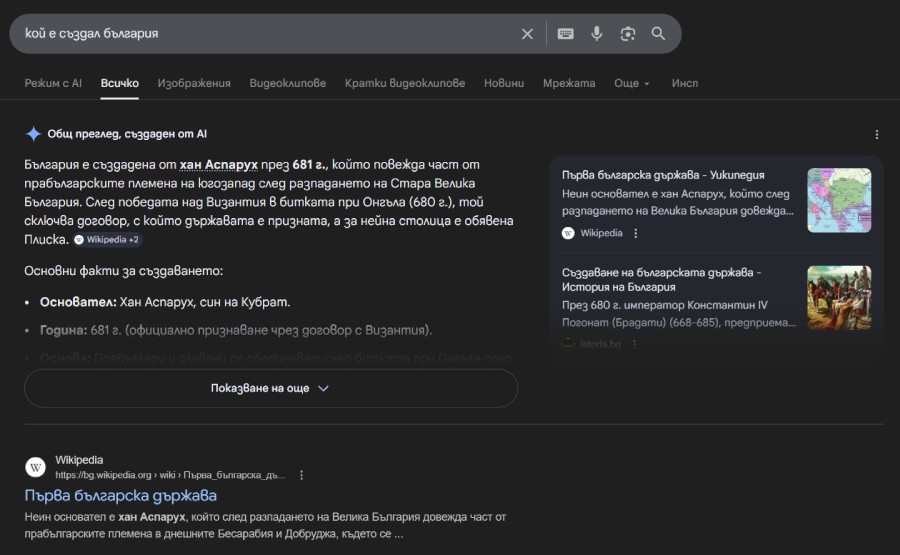Open the Видеоклипове tab
Image resolution: width=900 pixels, height=555 pixels.
288,83
